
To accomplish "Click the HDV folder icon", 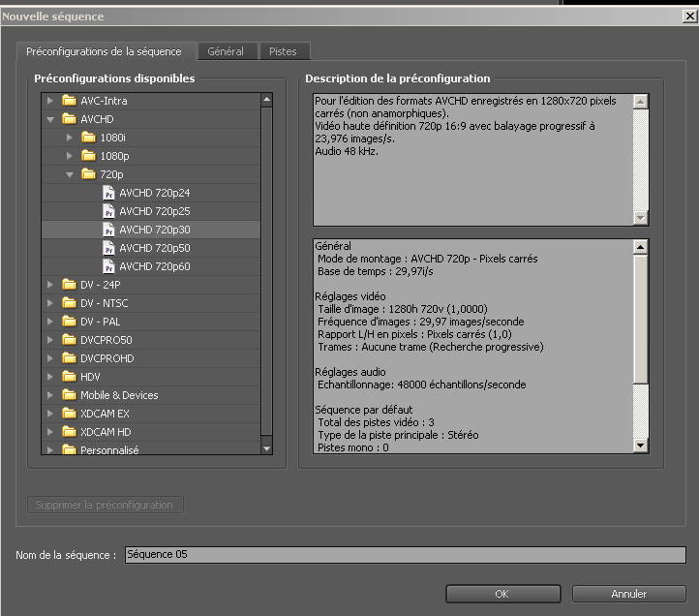I will (x=69, y=377).
